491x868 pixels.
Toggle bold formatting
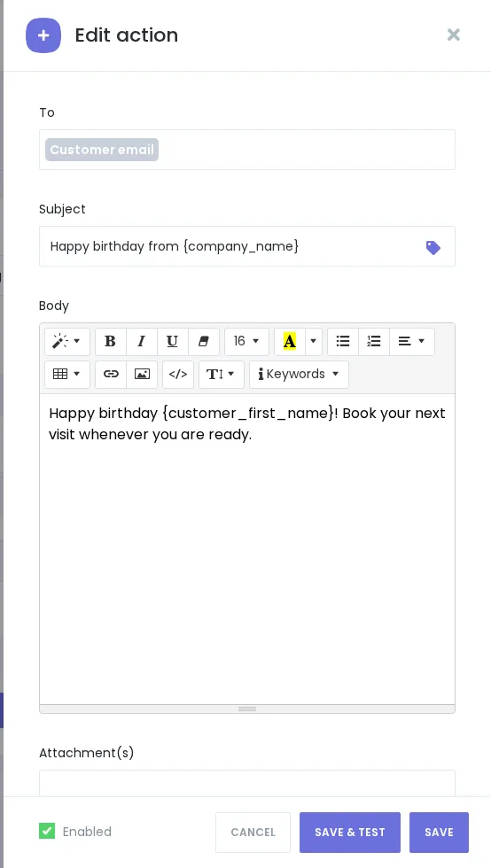pos(110,342)
